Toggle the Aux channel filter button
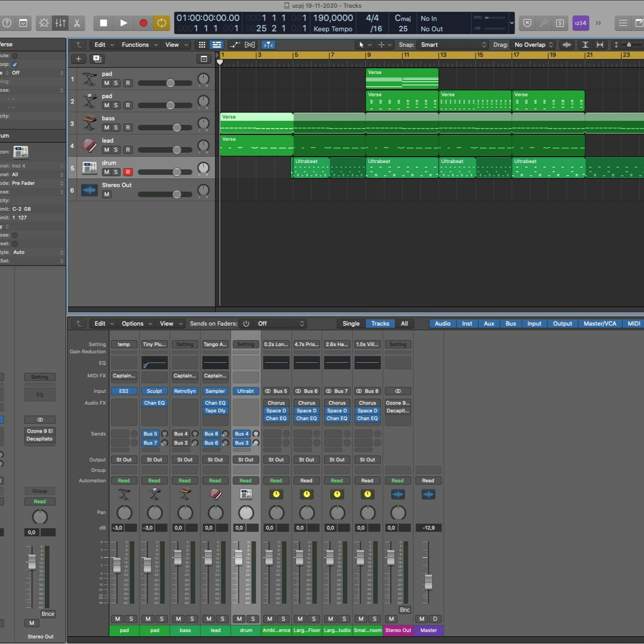Viewport: 644px width, 644px height. 489,324
